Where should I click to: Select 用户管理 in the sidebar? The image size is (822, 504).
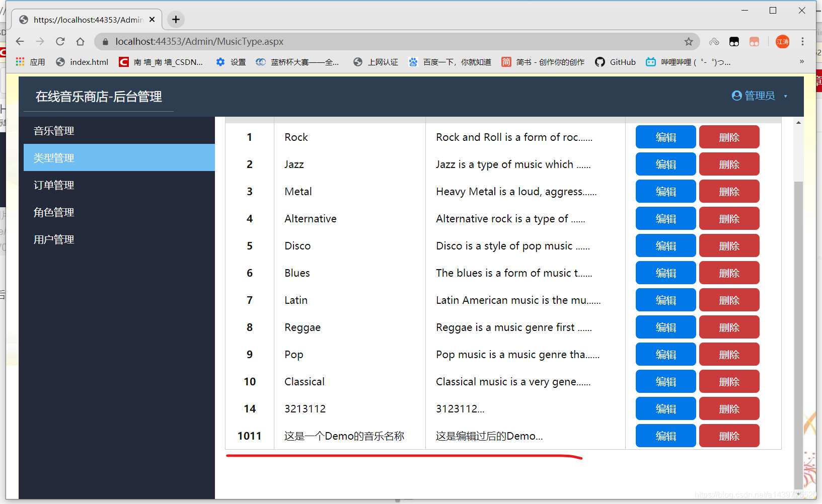tap(119, 239)
